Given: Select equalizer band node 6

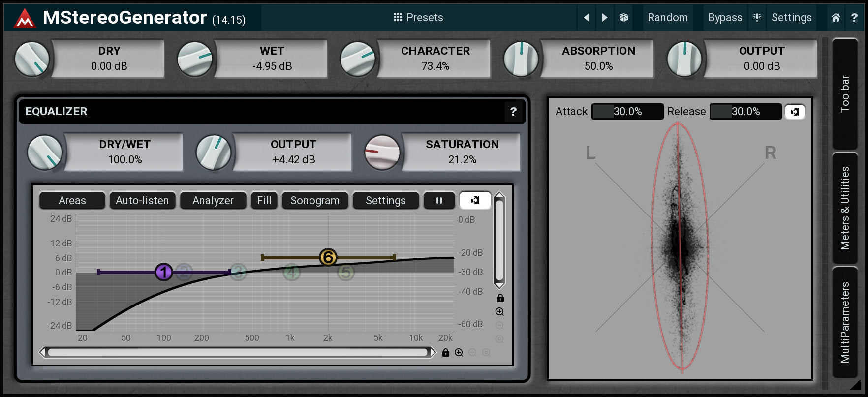Looking at the screenshot, I should point(328,257).
